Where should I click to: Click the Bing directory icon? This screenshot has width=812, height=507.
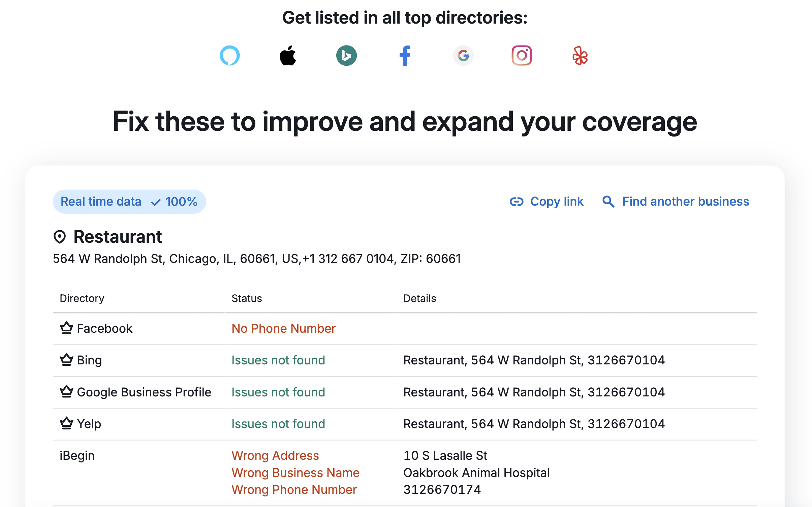pos(67,359)
